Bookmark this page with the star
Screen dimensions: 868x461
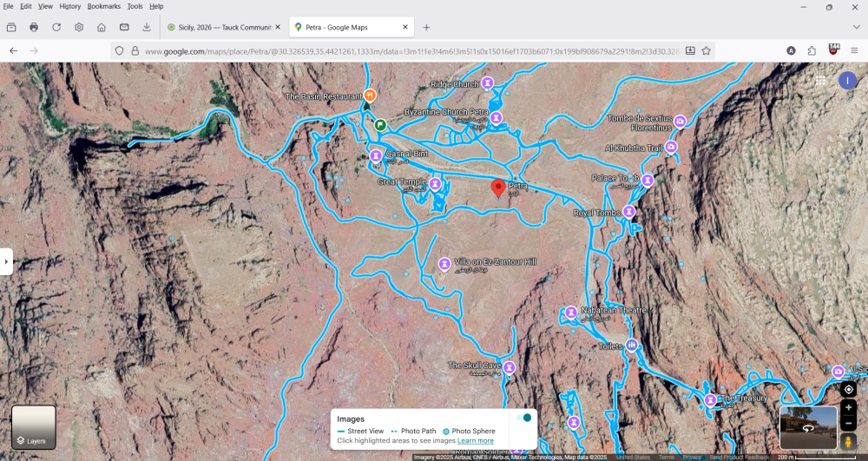(x=706, y=51)
